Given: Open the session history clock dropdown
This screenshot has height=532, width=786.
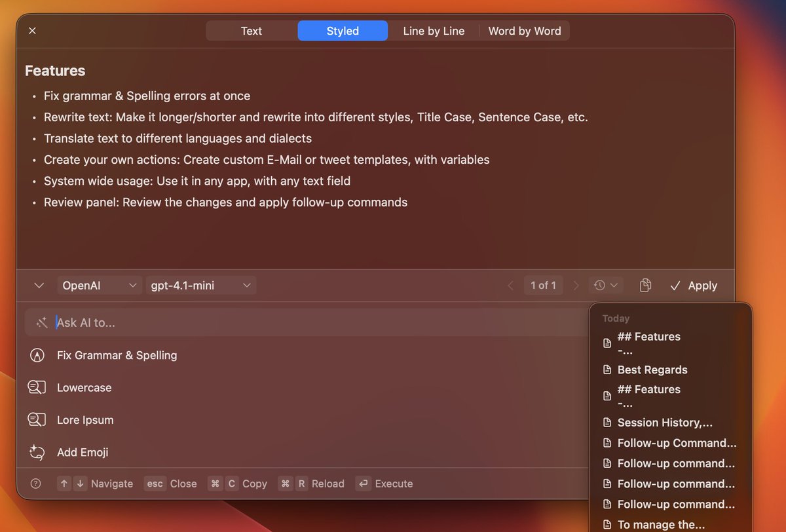Looking at the screenshot, I should coord(606,286).
